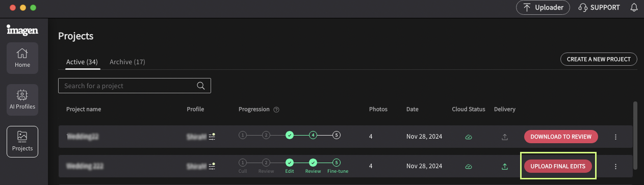Click DOWNLOAD TO REVIEW button

(561, 137)
